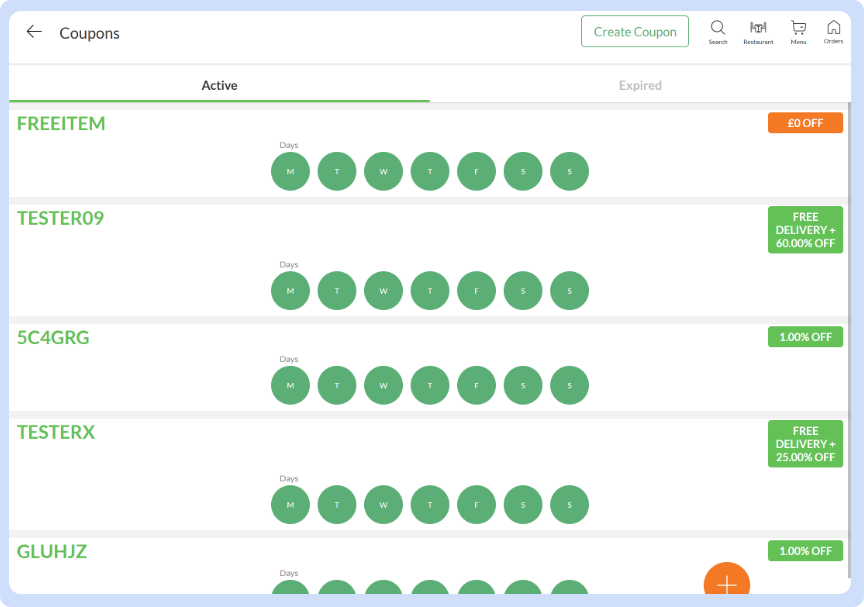Toggle Wednesday for TESTER09 coupon
864x607 pixels.
coord(383,291)
